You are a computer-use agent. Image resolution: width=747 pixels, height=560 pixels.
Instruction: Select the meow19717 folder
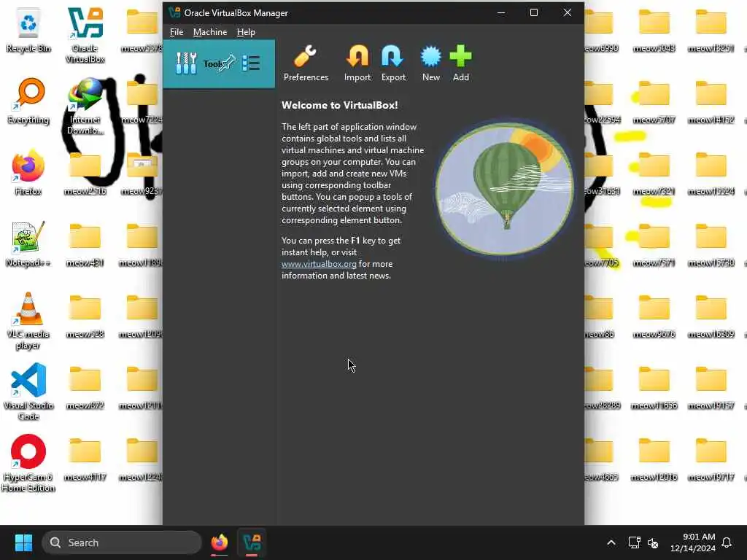click(711, 459)
